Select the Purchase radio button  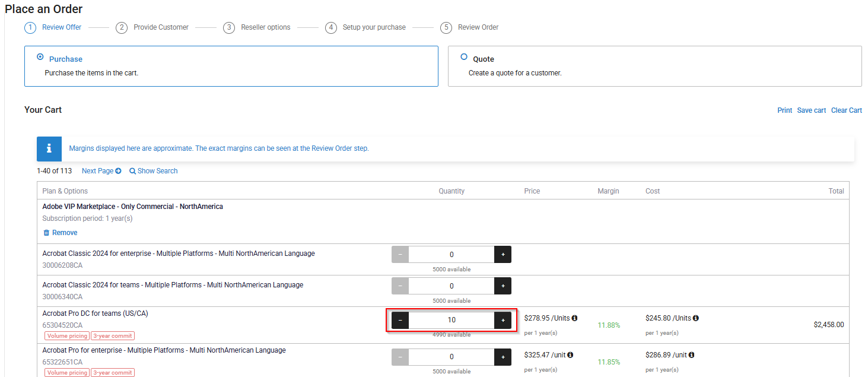tap(40, 57)
